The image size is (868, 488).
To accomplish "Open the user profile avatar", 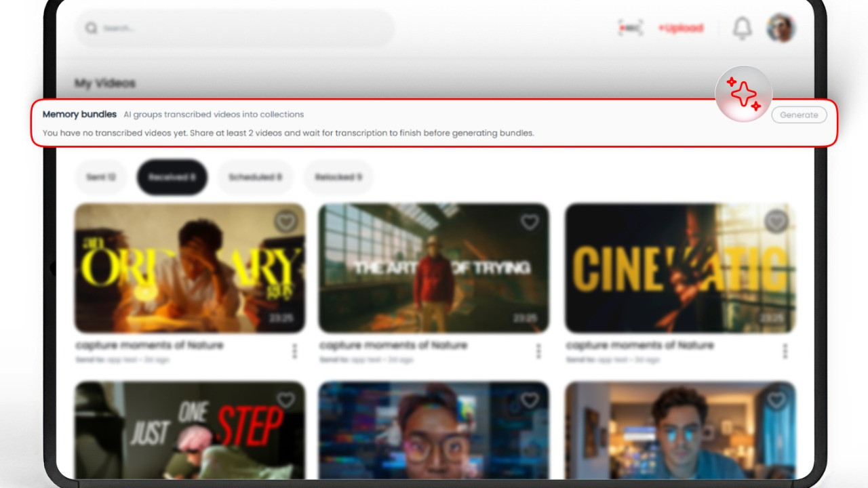I will (x=781, y=28).
